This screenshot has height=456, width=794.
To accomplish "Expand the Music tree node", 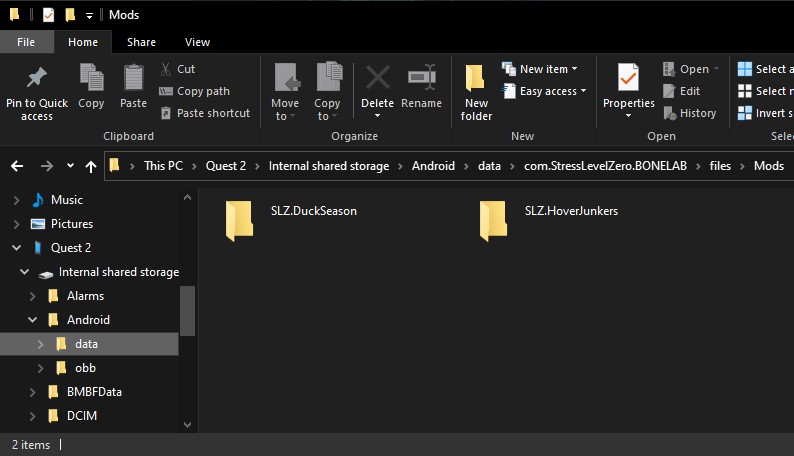I will click(x=16, y=200).
